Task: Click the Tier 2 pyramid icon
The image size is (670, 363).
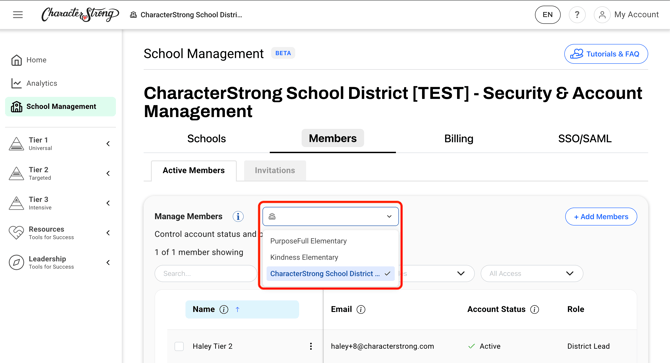Action: [x=16, y=173]
